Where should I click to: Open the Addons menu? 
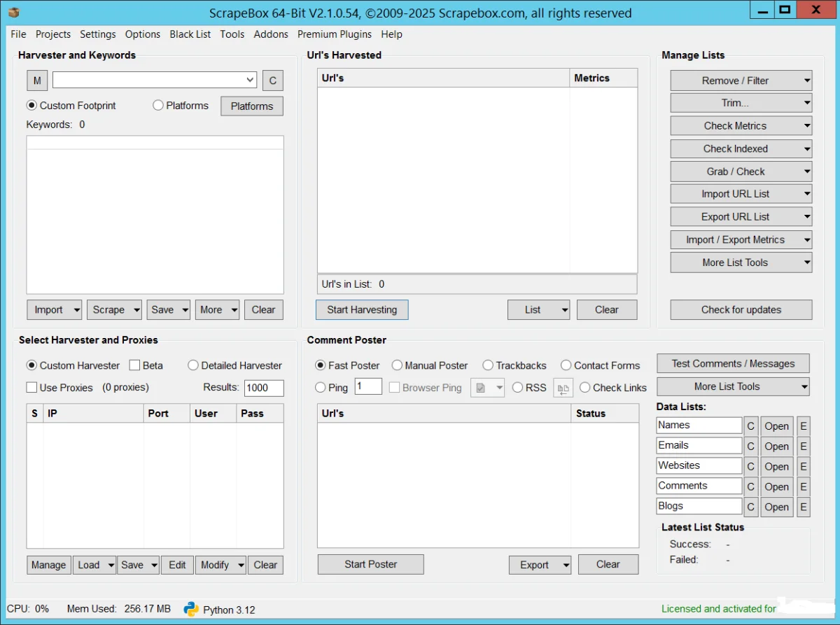click(271, 34)
